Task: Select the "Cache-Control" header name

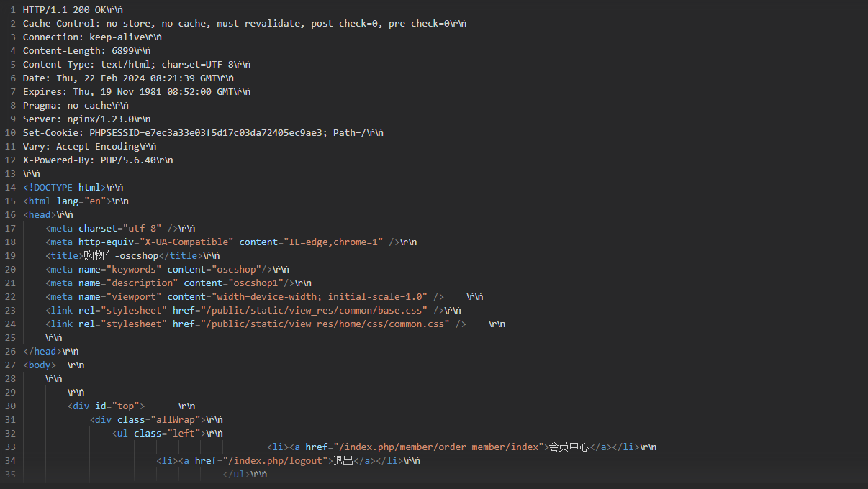Action: [59, 24]
